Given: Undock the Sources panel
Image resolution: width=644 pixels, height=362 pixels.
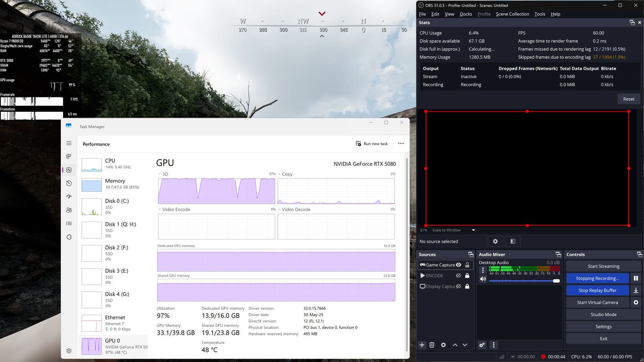Looking at the screenshot, I should point(471,254).
